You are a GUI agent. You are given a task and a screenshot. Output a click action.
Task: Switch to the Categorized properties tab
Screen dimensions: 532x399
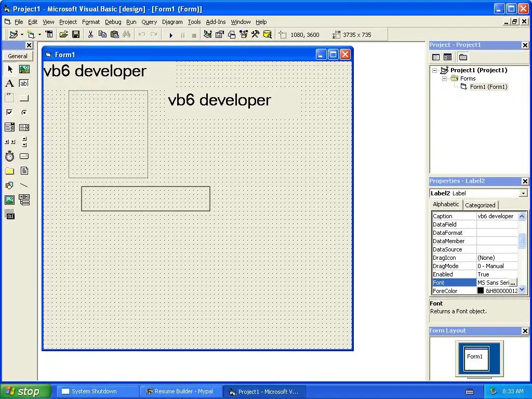[480, 205]
